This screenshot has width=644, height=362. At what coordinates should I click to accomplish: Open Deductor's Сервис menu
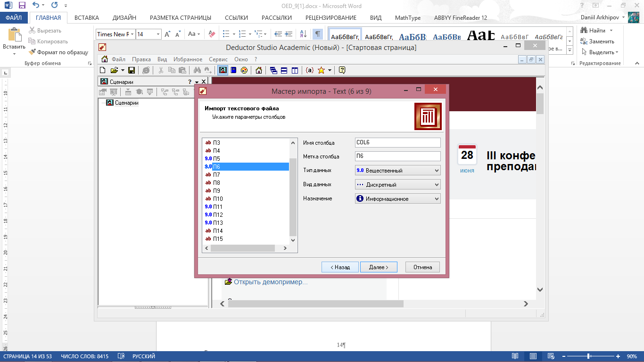tap(218, 59)
